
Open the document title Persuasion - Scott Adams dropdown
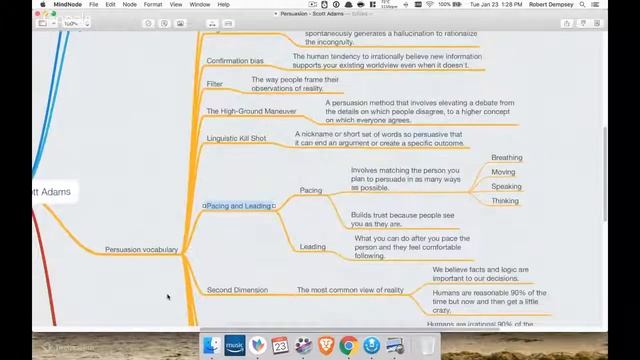pos(312,14)
